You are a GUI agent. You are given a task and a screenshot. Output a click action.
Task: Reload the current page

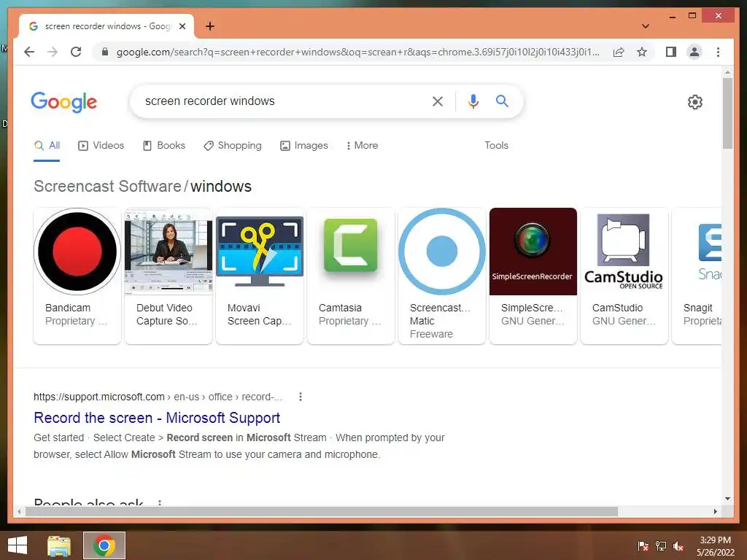(x=76, y=52)
